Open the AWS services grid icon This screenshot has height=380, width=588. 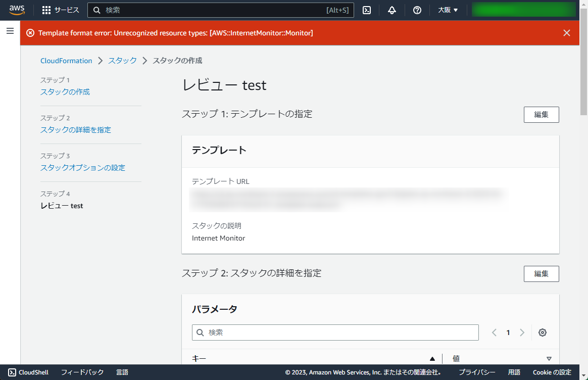tap(47, 10)
